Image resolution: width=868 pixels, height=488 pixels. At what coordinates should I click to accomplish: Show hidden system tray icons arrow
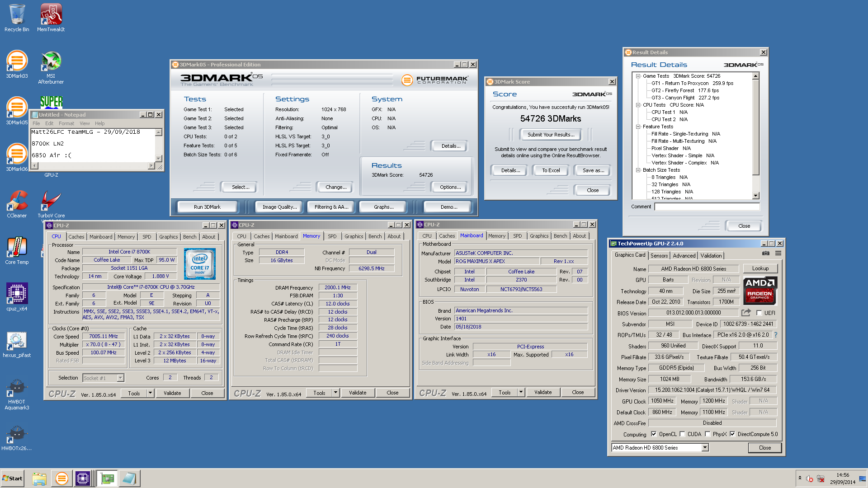tap(800, 478)
